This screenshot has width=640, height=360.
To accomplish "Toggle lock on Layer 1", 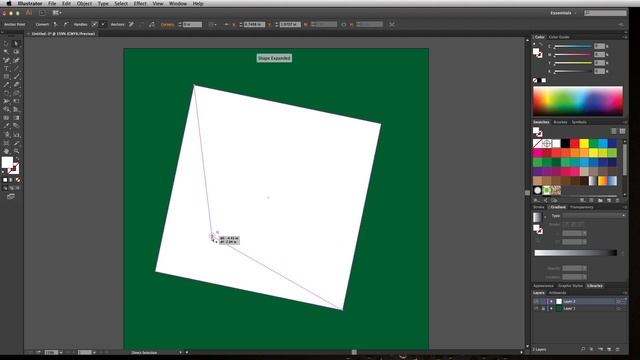I will [x=543, y=309].
